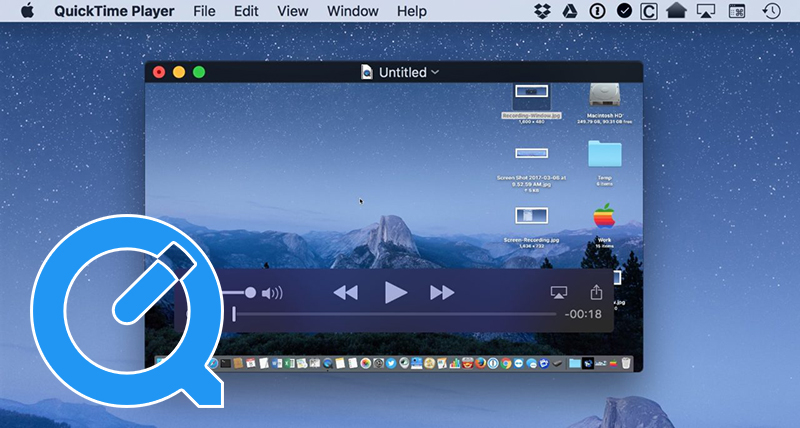This screenshot has height=428, width=800.
Task: Close the Untitled window with red button
Action: click(x=159, y=72)
